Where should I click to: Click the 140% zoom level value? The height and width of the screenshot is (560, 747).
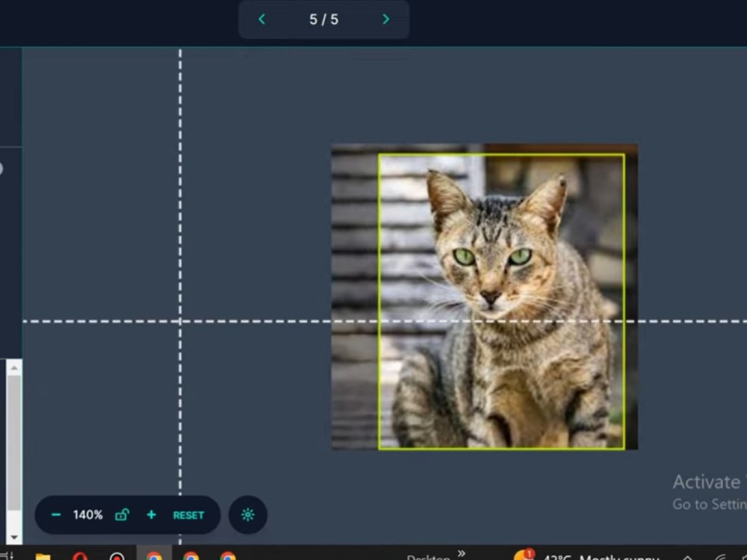coord(87,514)
